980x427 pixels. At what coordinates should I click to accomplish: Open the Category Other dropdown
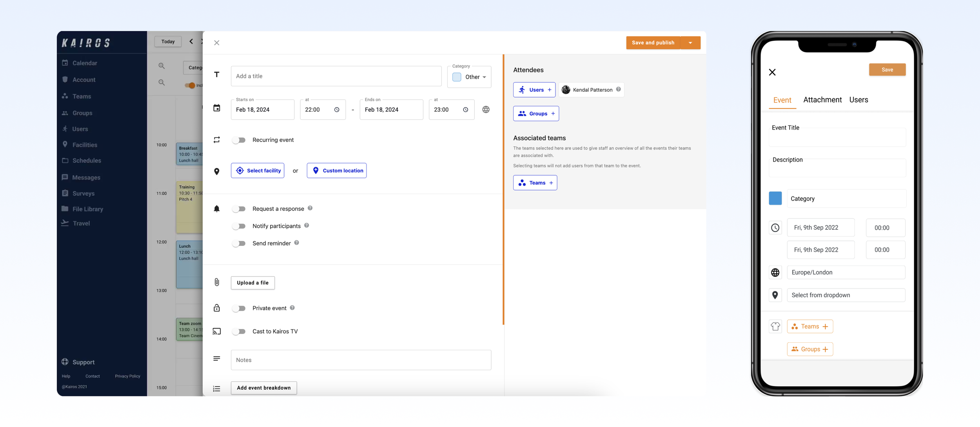(470, 77)
